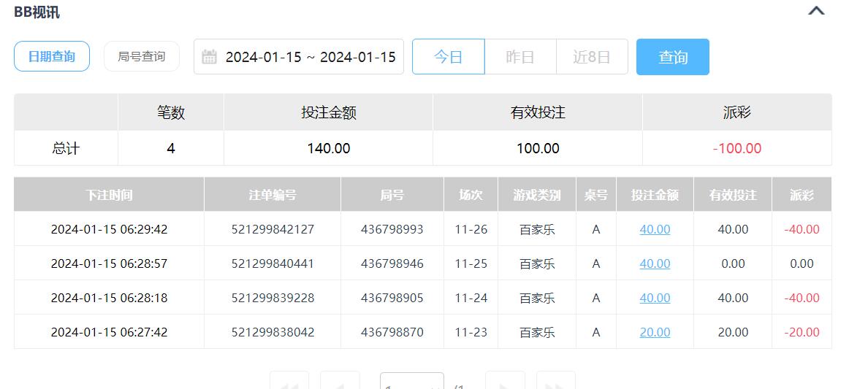The width and height of the screenshot is (868, 389).
Task: Open 20.00 bet link for round 11-23
Action: (x=655, y=332)
